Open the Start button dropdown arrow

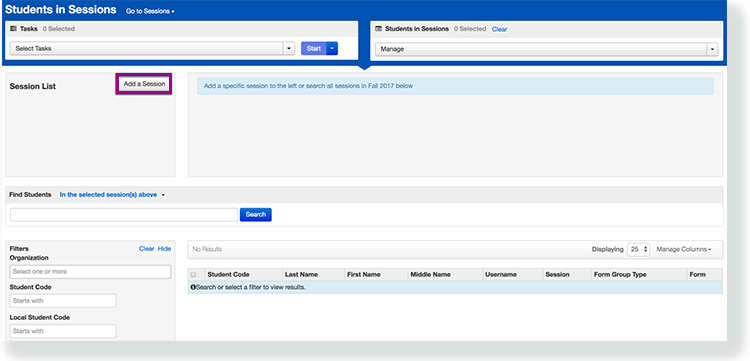tap(332, 49)
